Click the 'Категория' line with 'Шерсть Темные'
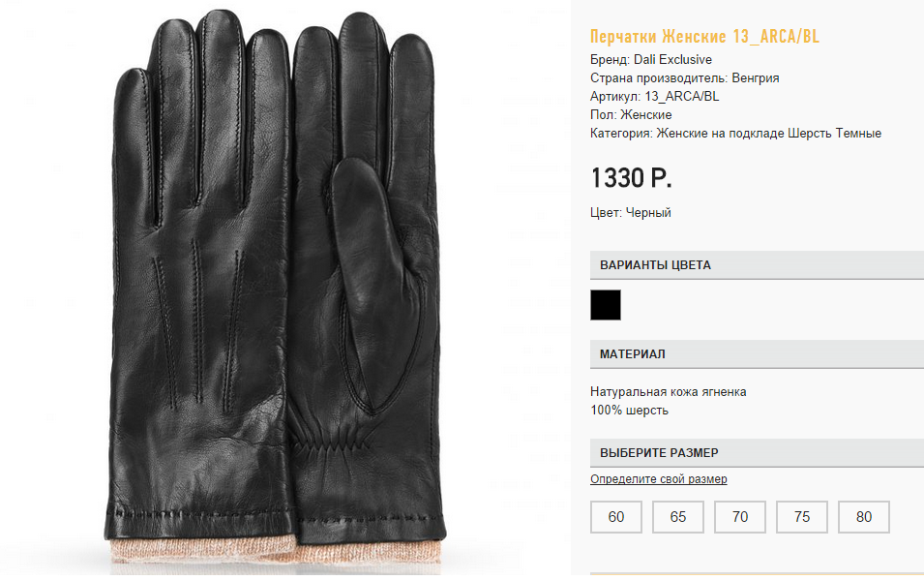The width and height of the screenshot is (924, 580). (735, 134)
